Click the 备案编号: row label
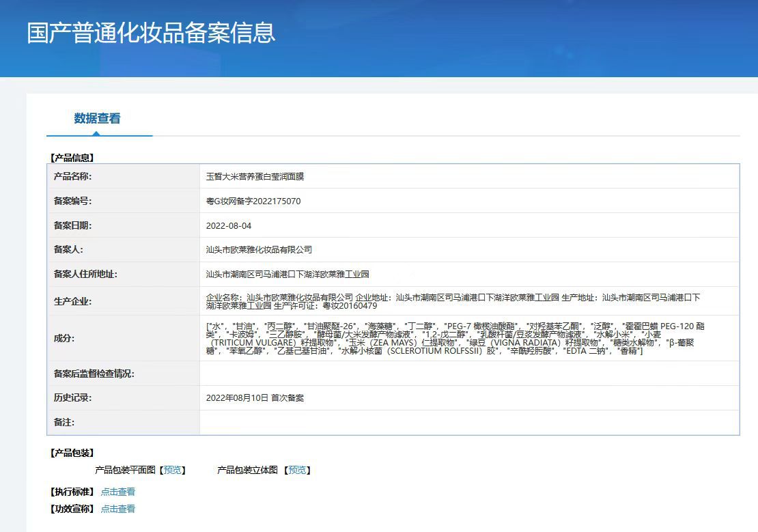 [x=72, y=201]
